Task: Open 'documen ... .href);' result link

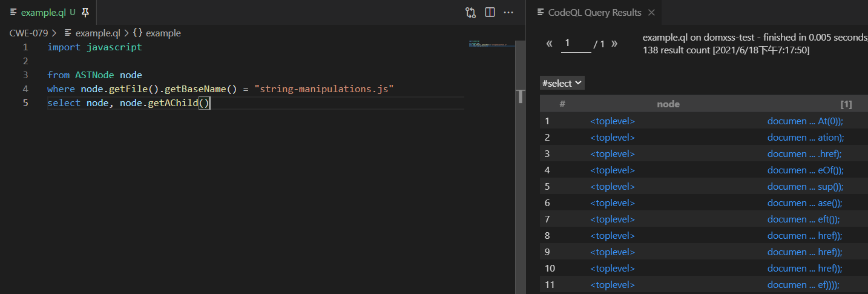Action: [804, 154]
